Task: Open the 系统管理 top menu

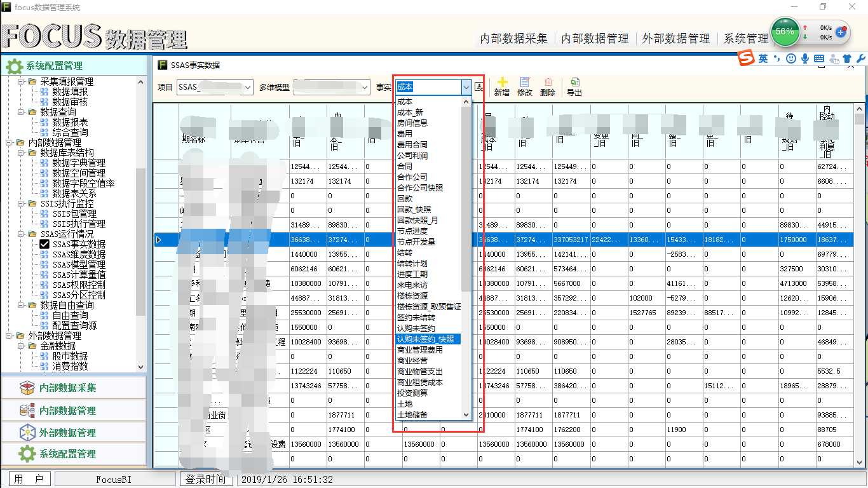Action: (746, 39)
